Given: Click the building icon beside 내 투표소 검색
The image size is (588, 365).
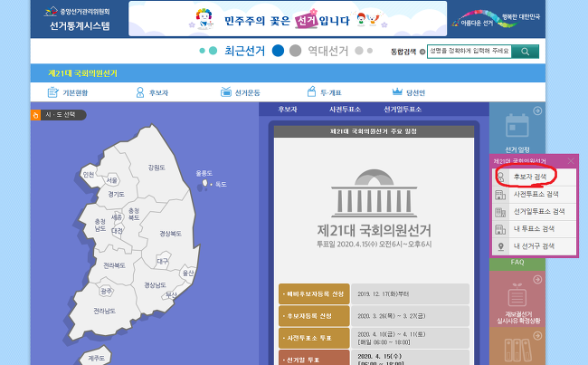Looking at the screenshot, I should (500, 229).
